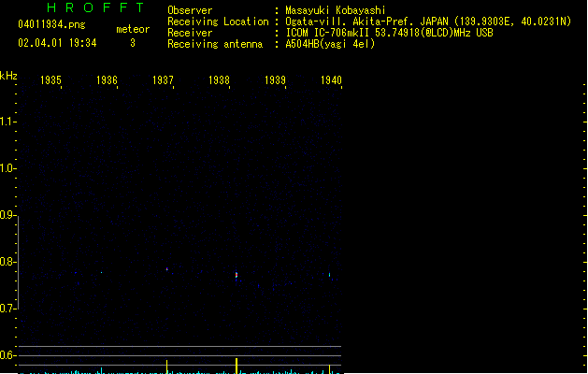Click the meteor echo near 1940
The width and height of the screenshot is (588, 374).
[330, 275]
